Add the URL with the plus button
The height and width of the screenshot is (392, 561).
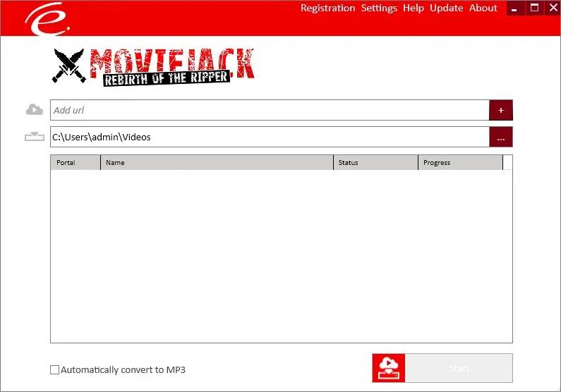[x=501, y=110]
